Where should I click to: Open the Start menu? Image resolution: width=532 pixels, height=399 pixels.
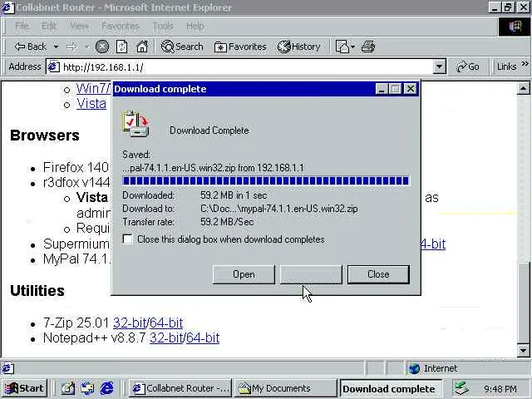click(x=24, y=388)
